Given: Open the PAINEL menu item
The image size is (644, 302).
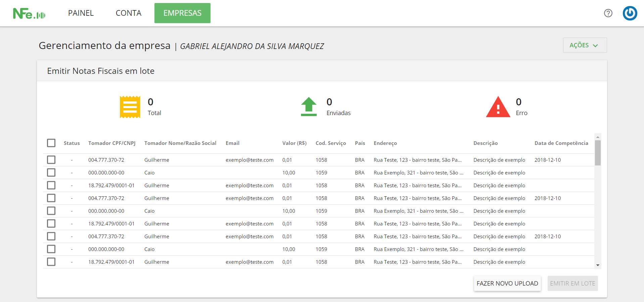Looking at the screenshot, I should [x=81, y=13].
